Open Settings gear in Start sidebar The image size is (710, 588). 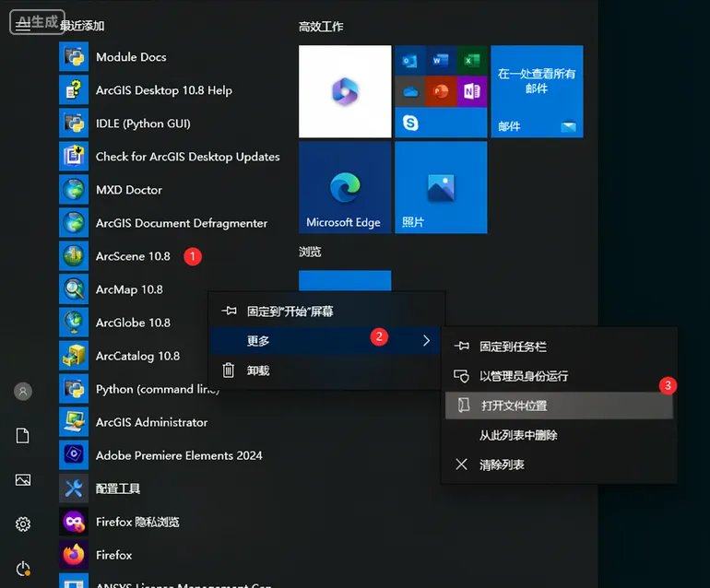pyautogui.click(x=23, y=523)
